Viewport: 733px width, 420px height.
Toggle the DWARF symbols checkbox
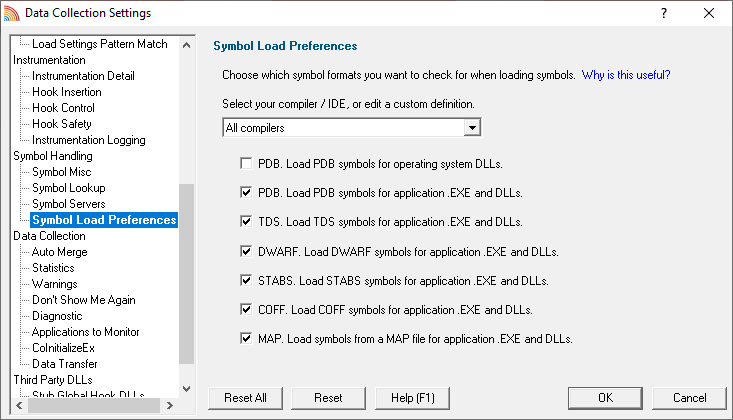point(246,251)
